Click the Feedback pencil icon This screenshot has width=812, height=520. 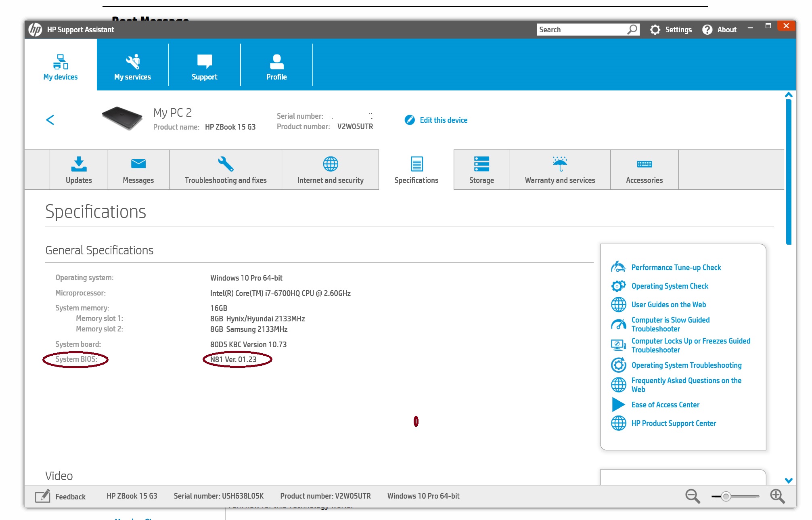point(42,496)
